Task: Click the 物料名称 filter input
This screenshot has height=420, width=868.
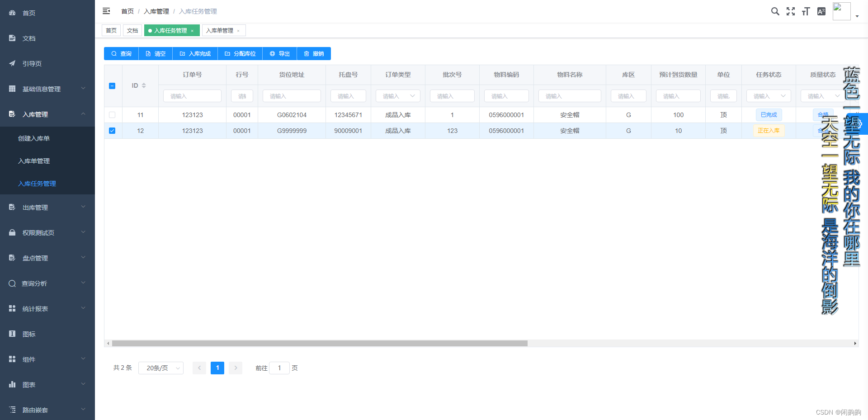Action: click(570, 96)
